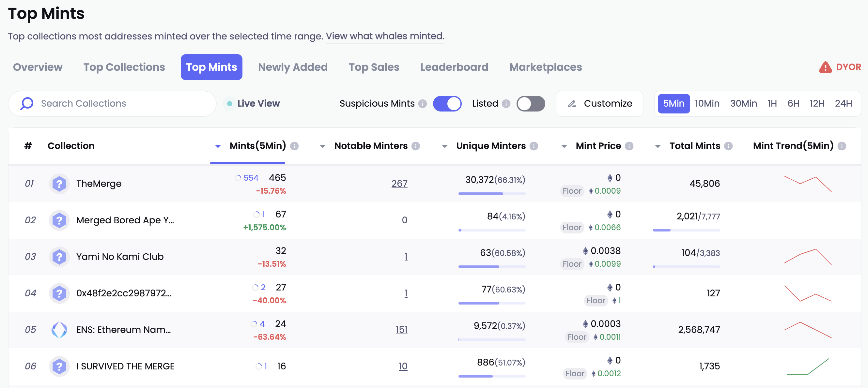Disable the Suspicious Mints toggle
The image size is (868, 388).
(447, 104)
